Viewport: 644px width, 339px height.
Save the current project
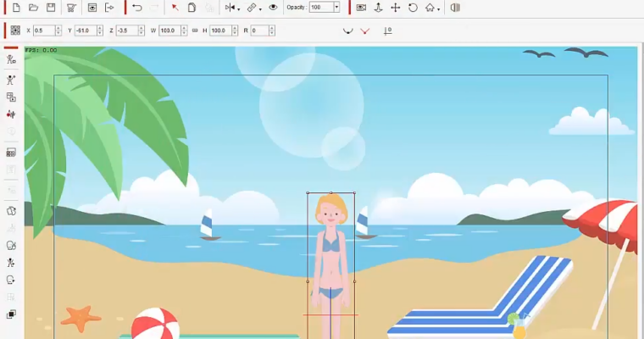51,8
